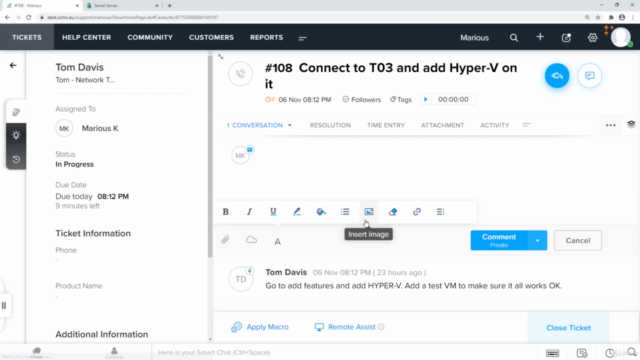640x360 pixels.
Task: Open the Reports module
Action: (x=267, y=37)
